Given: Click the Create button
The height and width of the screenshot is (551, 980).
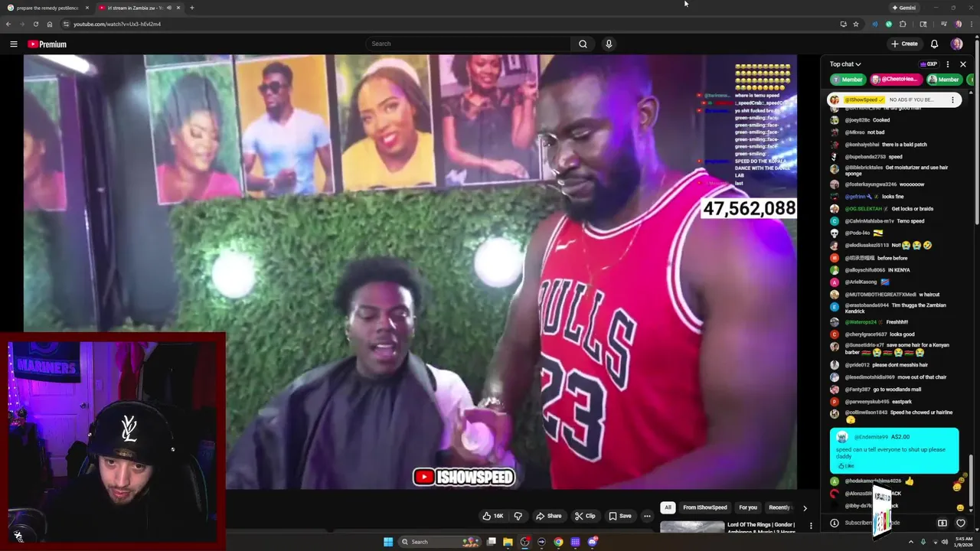Looking at the screenshot, I should click(x=904, y=44).
